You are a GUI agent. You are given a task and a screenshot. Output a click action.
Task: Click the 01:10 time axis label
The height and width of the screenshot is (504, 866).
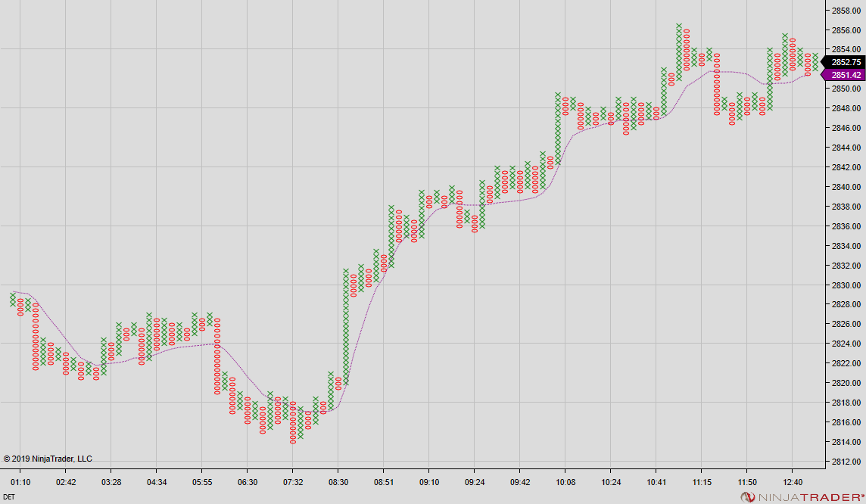(x=20, y=483)
